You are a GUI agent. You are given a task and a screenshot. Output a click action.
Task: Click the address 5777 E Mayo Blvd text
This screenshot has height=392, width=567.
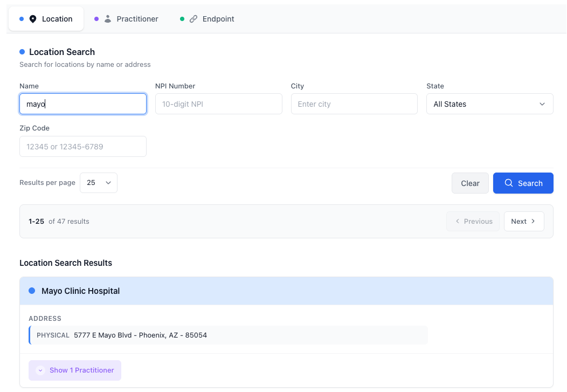click(x=141, y=335)
